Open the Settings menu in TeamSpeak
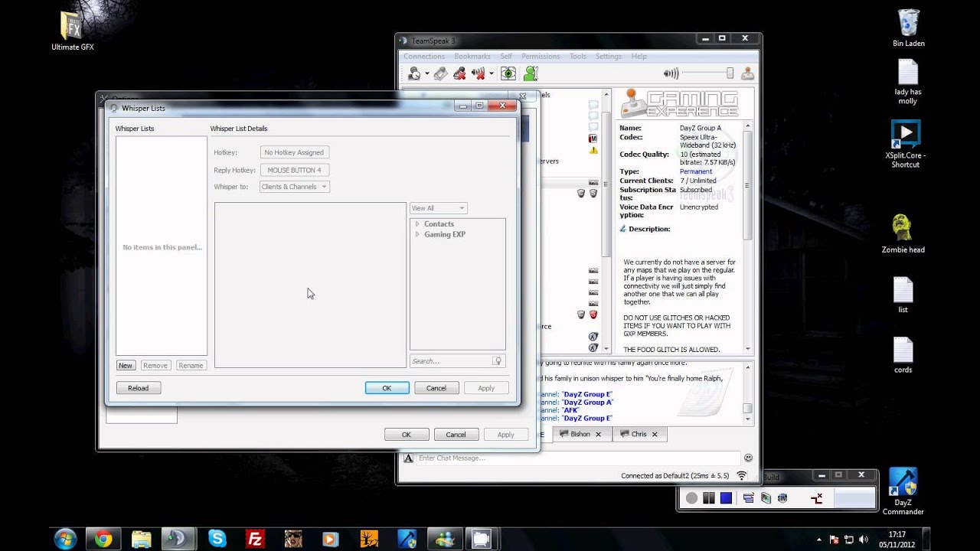980x551 pixels. [609, 56]
